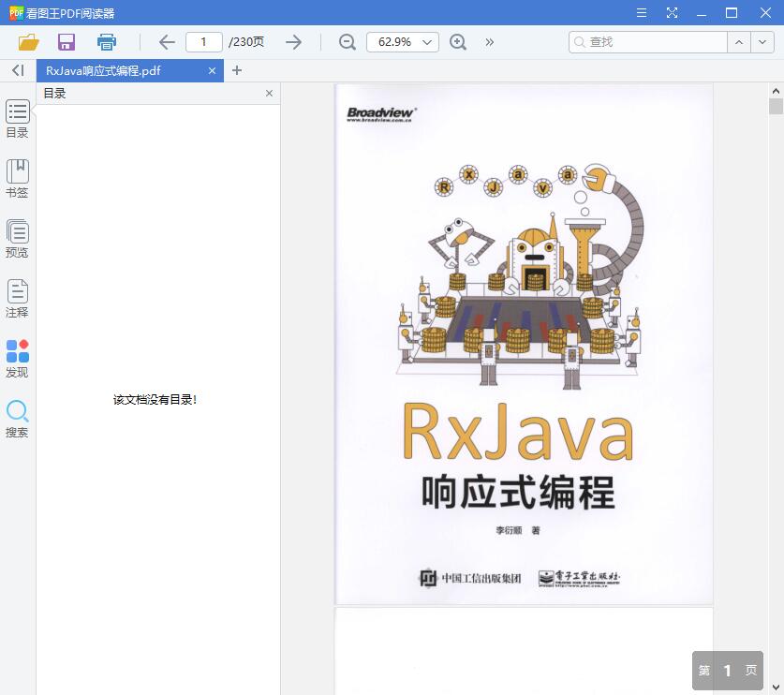Find previous result with the up arrow

click(739, 42)
